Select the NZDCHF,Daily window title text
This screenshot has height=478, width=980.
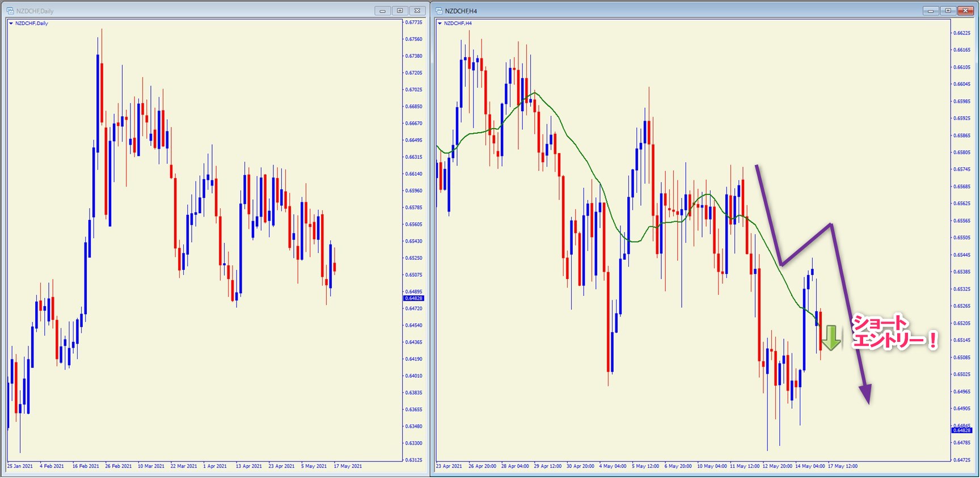click(35, 11)
